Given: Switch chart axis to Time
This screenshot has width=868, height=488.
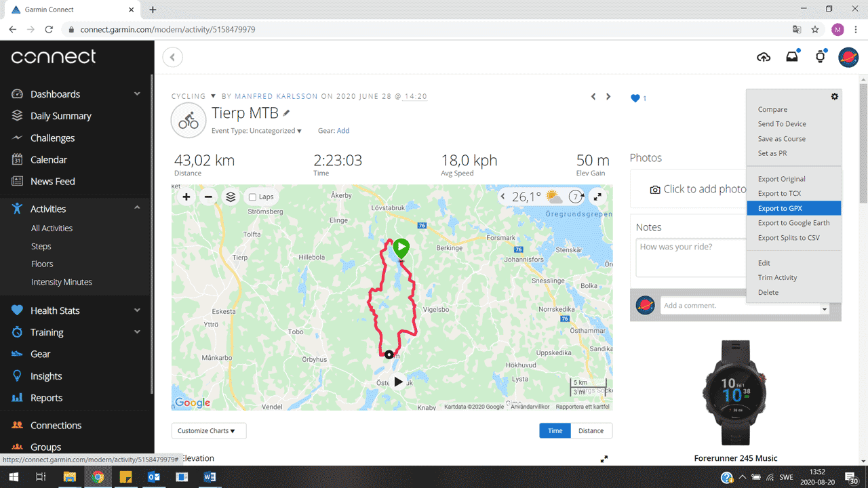Looking at the screenshot, I should tap(555, 430).
